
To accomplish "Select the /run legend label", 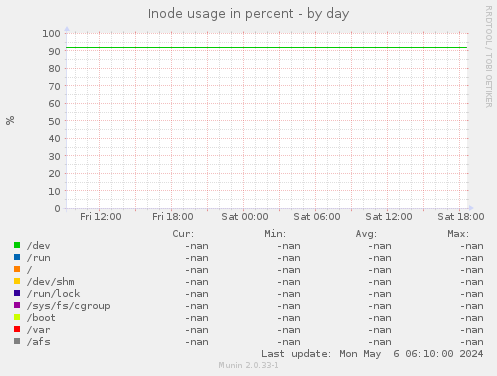I will tap(39, 258).
